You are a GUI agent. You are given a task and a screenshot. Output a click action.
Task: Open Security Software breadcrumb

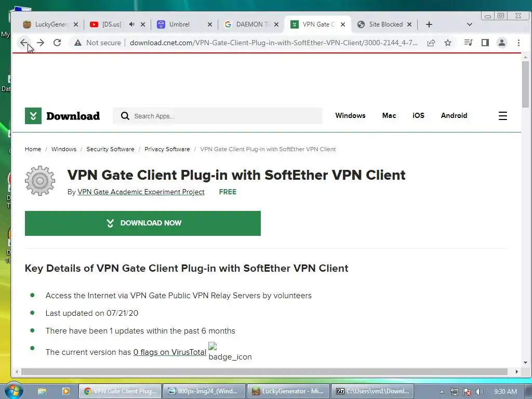110,149
